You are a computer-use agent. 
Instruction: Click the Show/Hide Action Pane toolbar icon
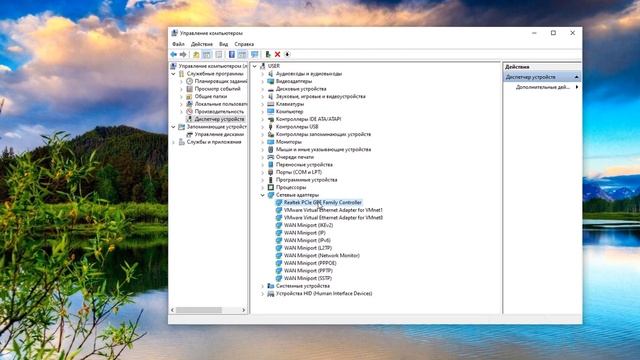tap(242, 54)
